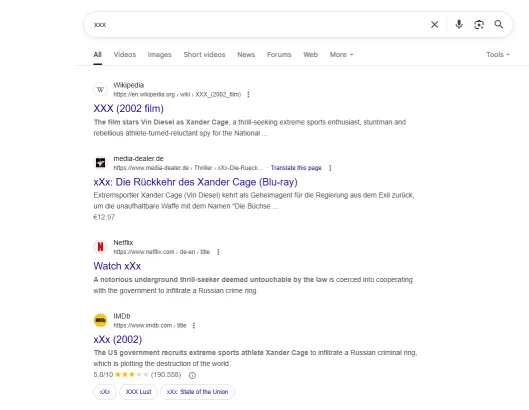
Task: Click the media-dealer.de favicon
Action: click(100, 163)
